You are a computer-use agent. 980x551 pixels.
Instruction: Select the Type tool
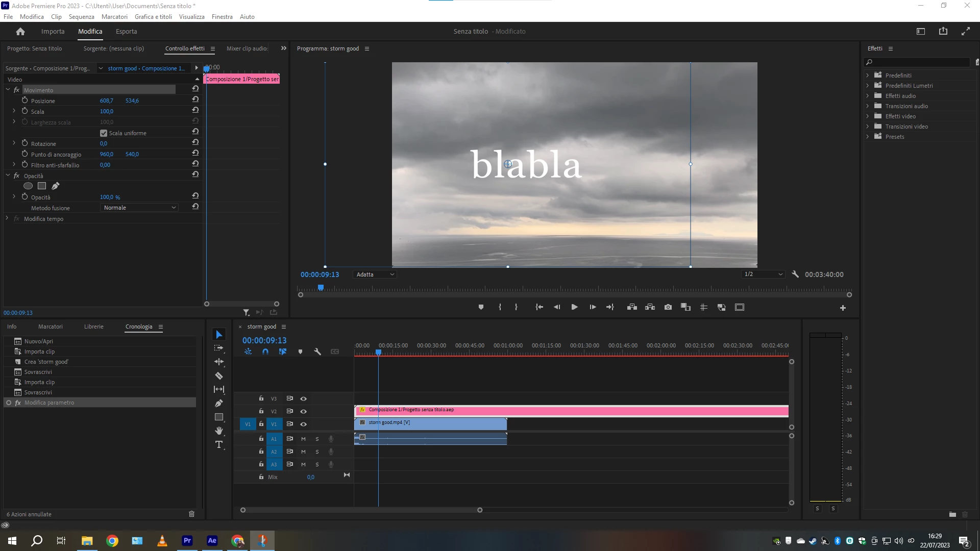pyautogui.click(x=219, y=445)
